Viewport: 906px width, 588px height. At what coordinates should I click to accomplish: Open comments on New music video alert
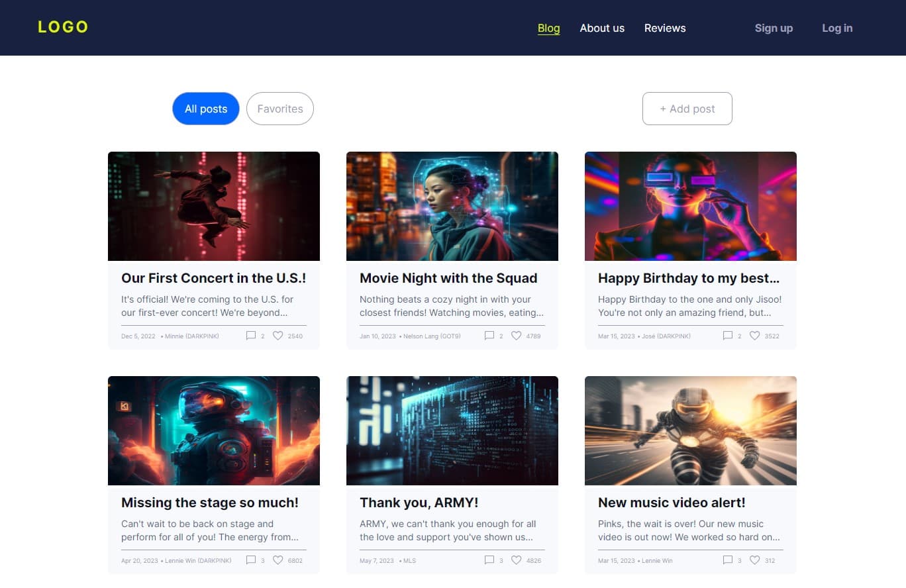[x=728, y=560]
